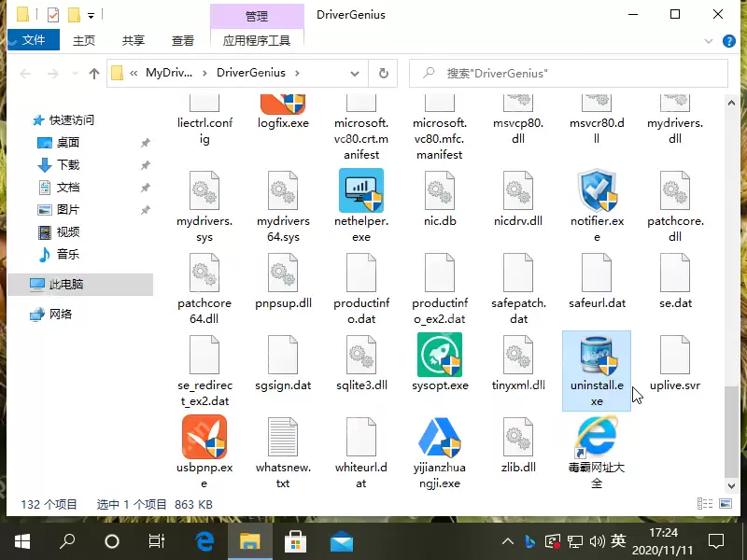This screenshot has height=560, width=747.
Task: Open the 文件 menu
Action: 33,41
